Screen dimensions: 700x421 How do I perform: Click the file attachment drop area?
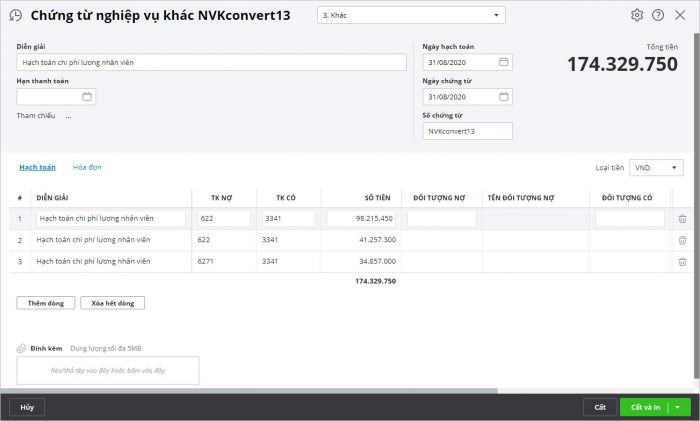pyautogui.click(x=108, y=371)
